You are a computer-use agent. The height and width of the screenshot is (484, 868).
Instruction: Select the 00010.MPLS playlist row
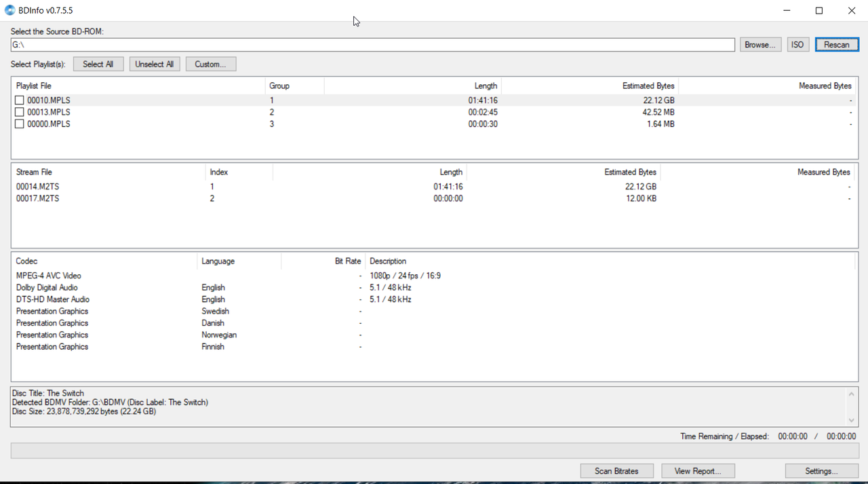pos(434,100)
